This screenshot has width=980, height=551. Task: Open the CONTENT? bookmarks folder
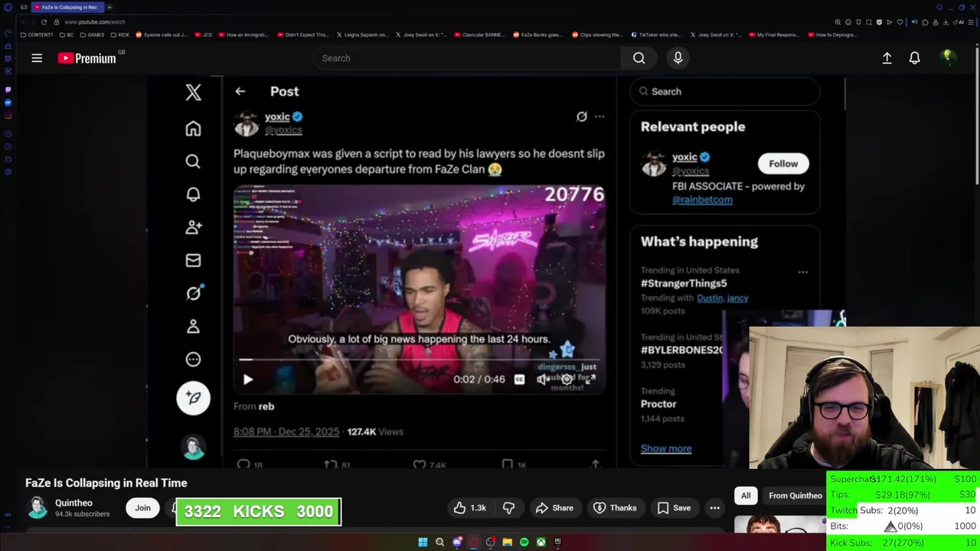(38, 34)
